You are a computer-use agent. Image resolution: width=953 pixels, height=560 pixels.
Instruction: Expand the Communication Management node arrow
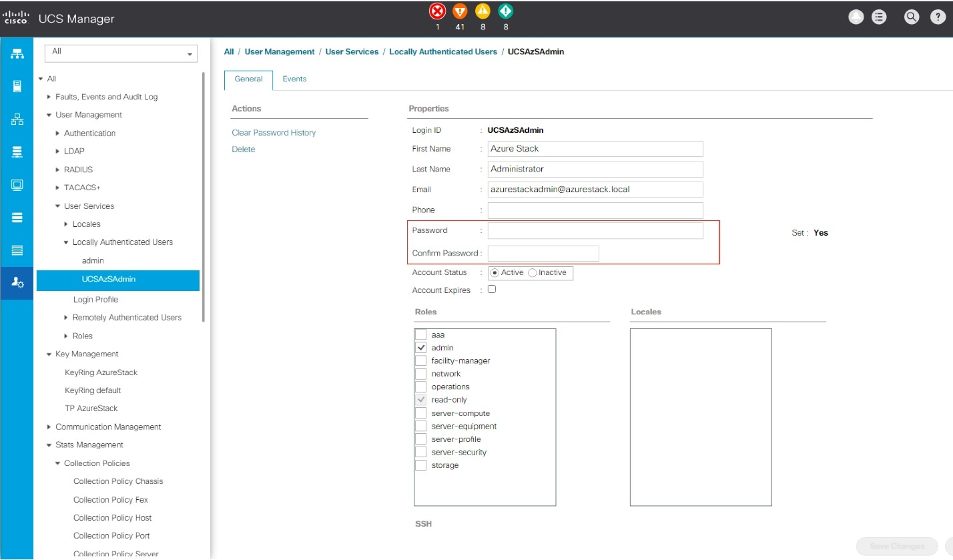pos(49,427)
